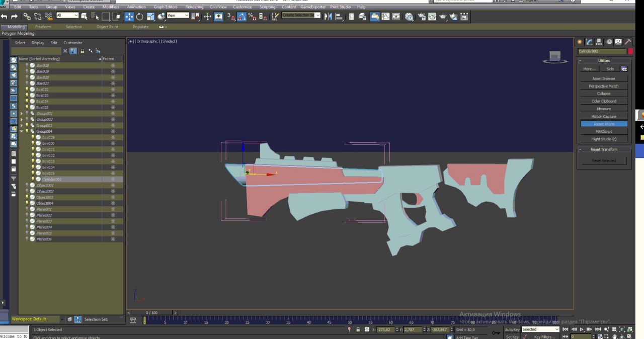Open Customize menu in Scene Explorer

[x=73, y=43]
